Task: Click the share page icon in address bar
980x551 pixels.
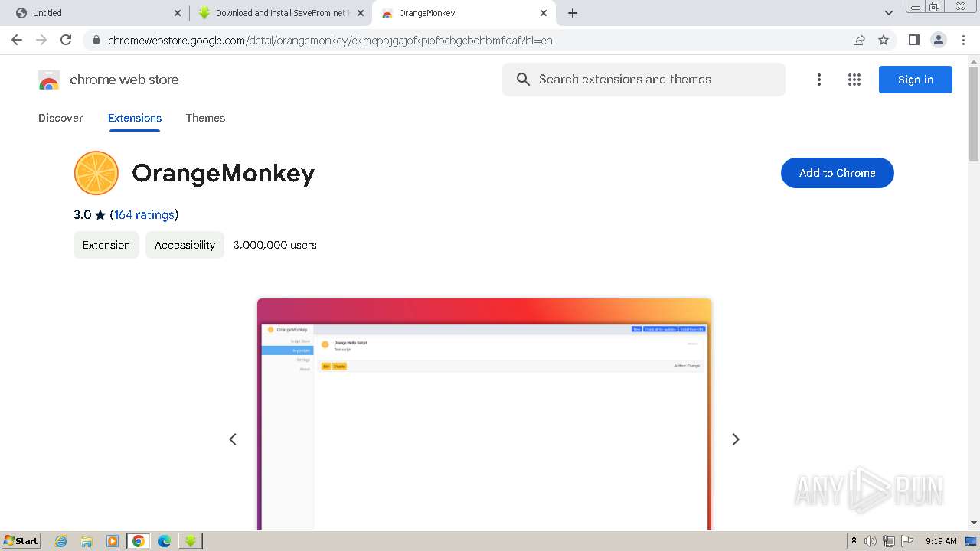Action: (859, 40)
